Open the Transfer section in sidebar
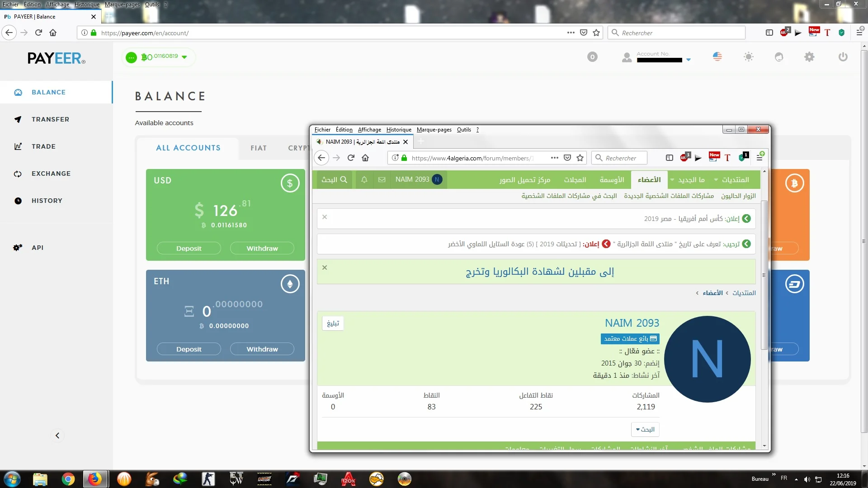The height and width of the screenshot is (488, 868). click(50, 119)
